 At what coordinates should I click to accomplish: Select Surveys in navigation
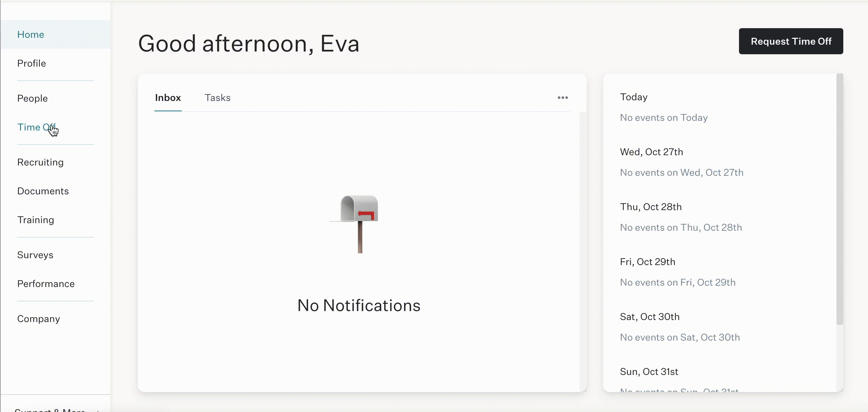[35, 255]
